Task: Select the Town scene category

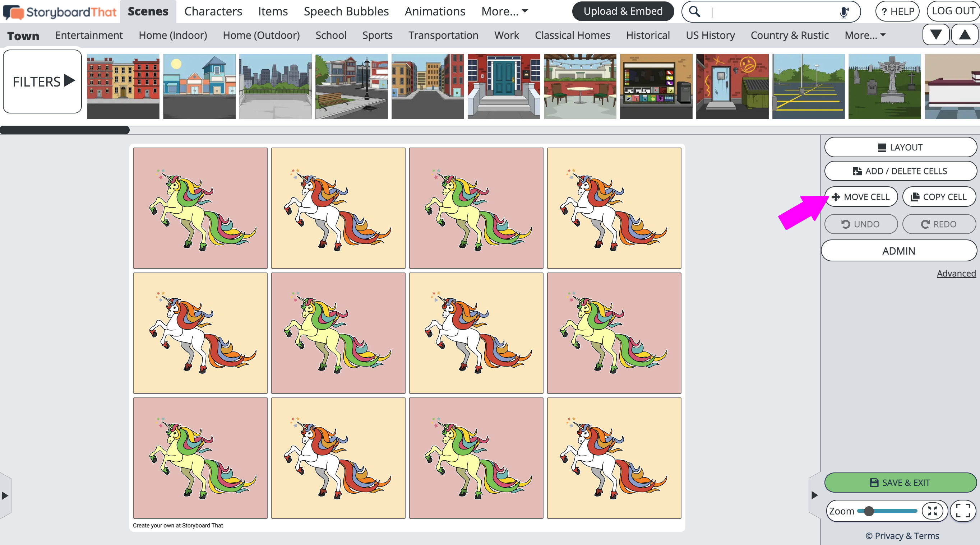Action: point(23,36)
